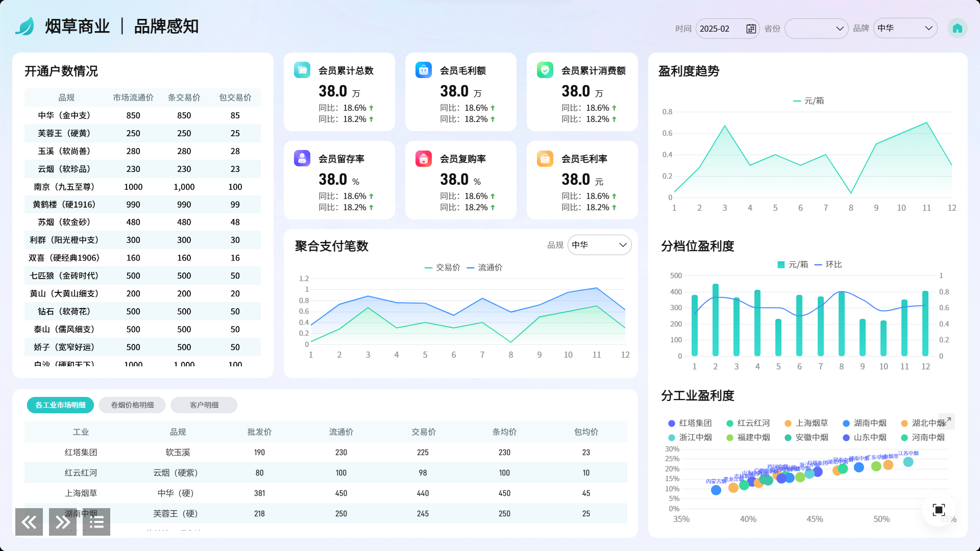Viewport: 980px width, 551px height.
Task: Click the green home icon button
Action: pos(957,29)
